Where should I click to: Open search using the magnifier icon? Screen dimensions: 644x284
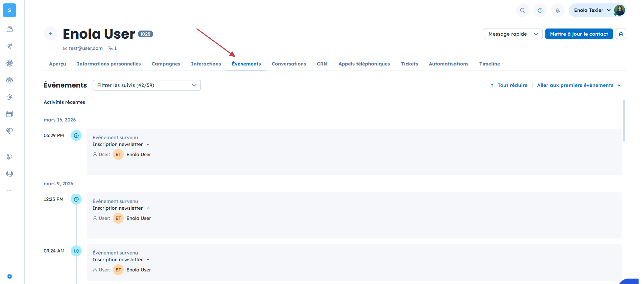[x=522, y=10]
